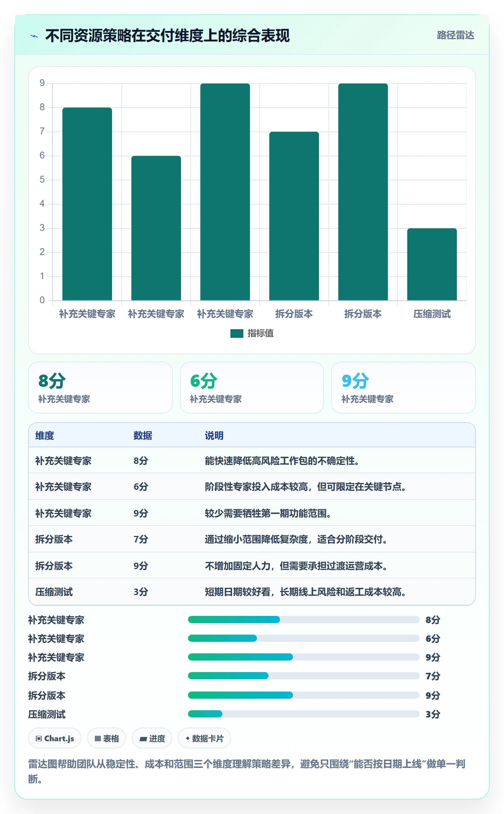This screenshot has height=814, width=504.
Task: Select the 短期日期较好看 table row
Action: [x=252, y=591]
